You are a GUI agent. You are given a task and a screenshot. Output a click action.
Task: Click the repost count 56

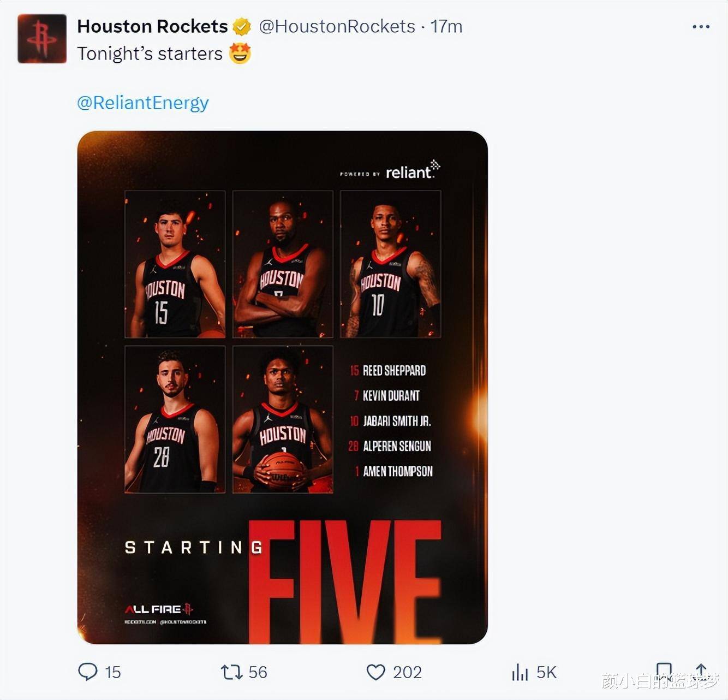point(258,672)
